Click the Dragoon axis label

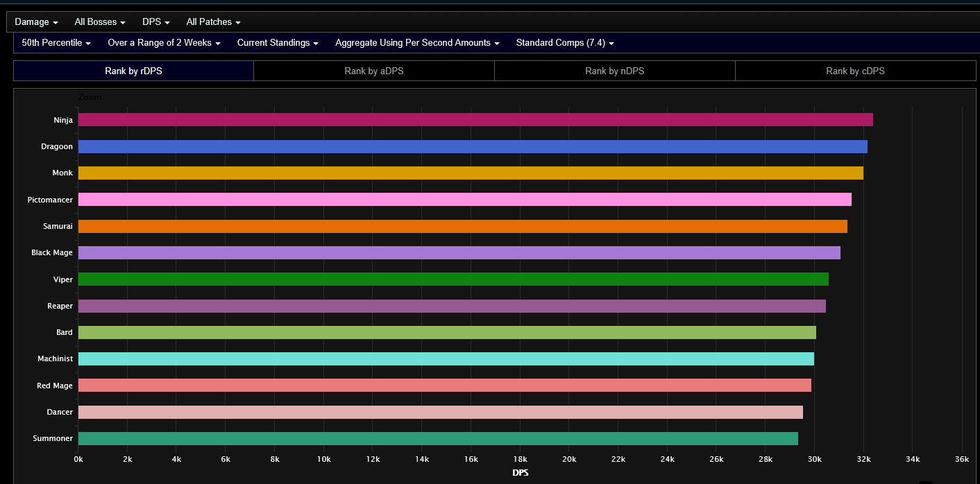coord(57,147)
